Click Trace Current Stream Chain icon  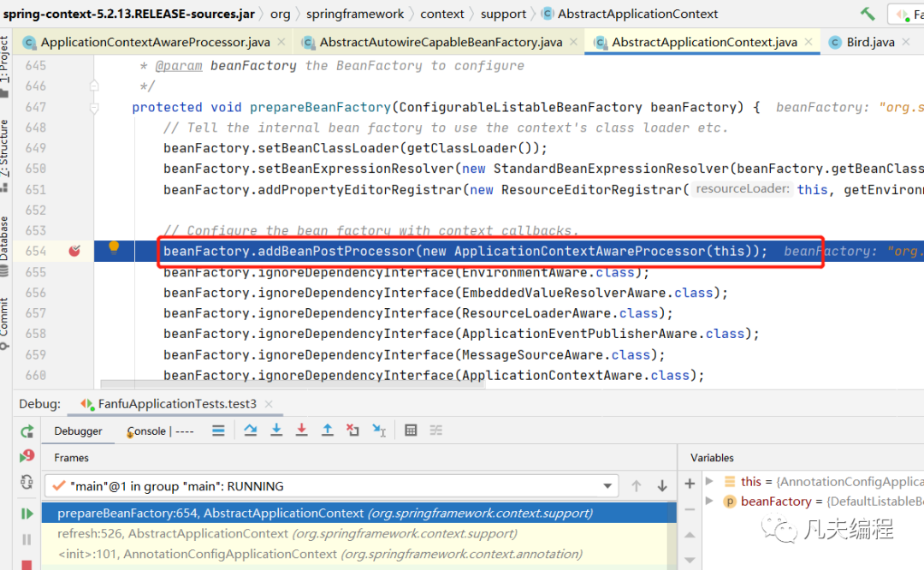click(x=436, y=430)
